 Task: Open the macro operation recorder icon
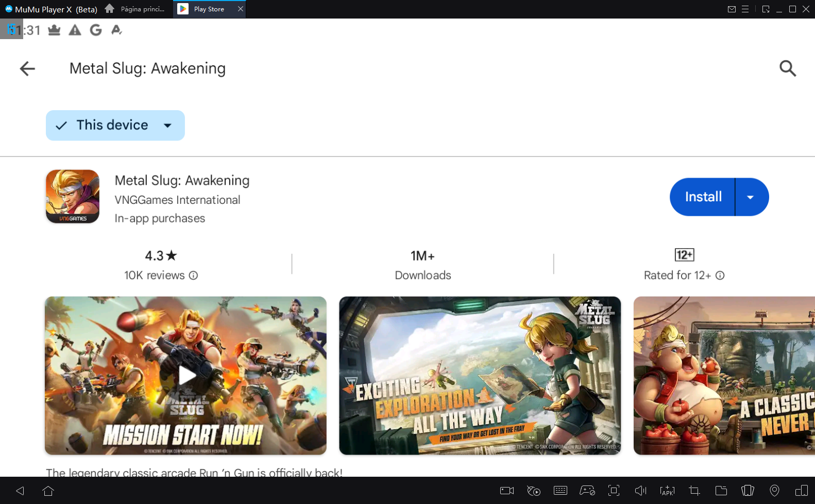[x=534, y=491]
